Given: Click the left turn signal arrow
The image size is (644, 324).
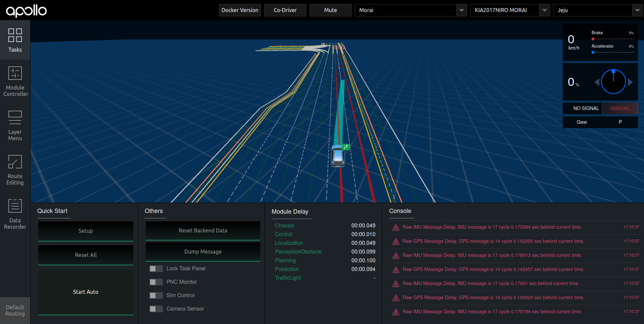Looking at the screenshot, I should pyautogui.click(x=597, y=82).
